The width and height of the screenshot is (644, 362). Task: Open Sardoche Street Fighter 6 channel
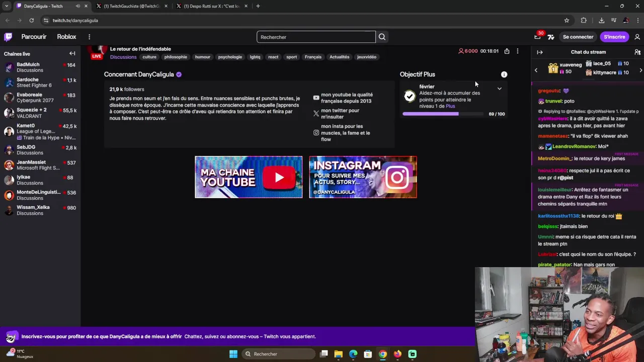coord(40,82)
